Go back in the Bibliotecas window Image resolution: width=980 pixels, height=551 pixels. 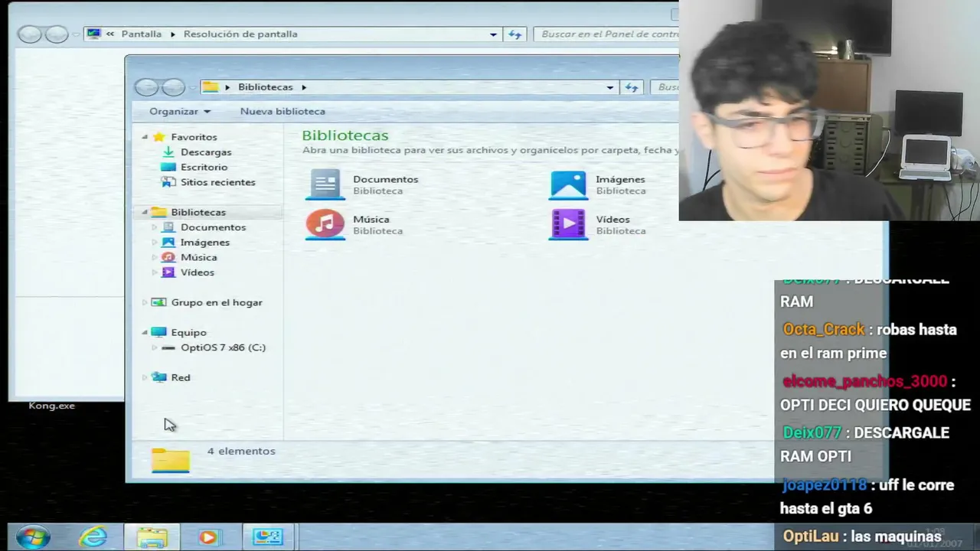[146, 87]
